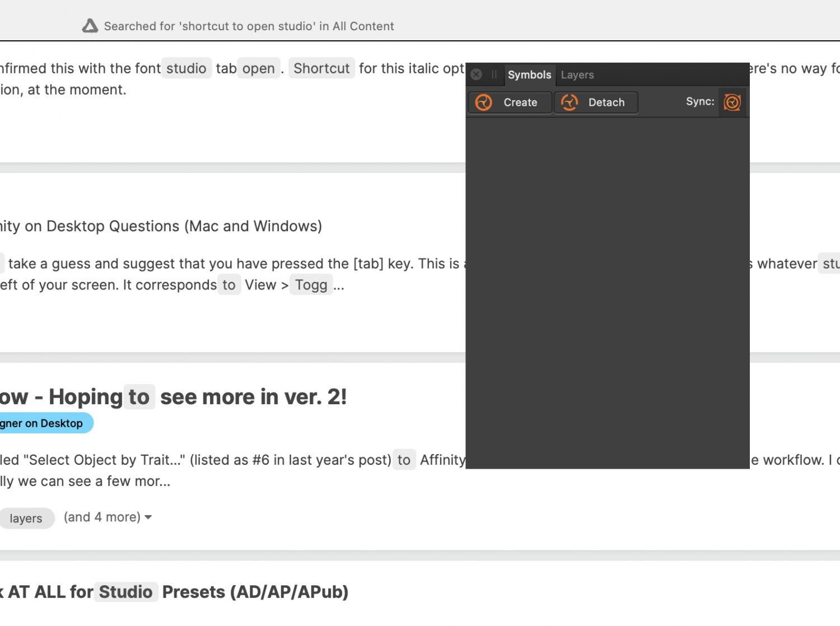Click the X icon on the Symbols panel
The width and height of the screenshot is (840, 626).
[x=475, y=74]
